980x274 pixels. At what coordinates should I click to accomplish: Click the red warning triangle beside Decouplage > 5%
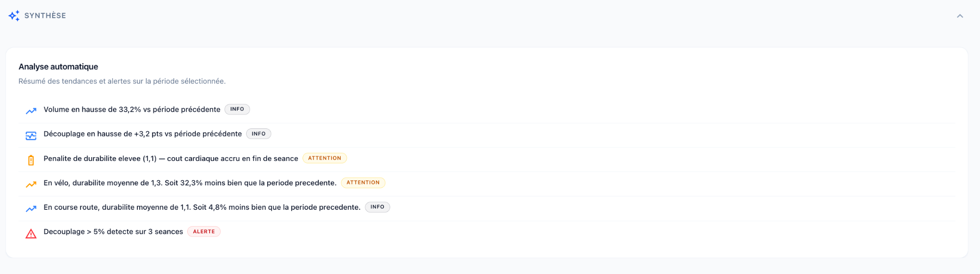click(x=31, y=234)
